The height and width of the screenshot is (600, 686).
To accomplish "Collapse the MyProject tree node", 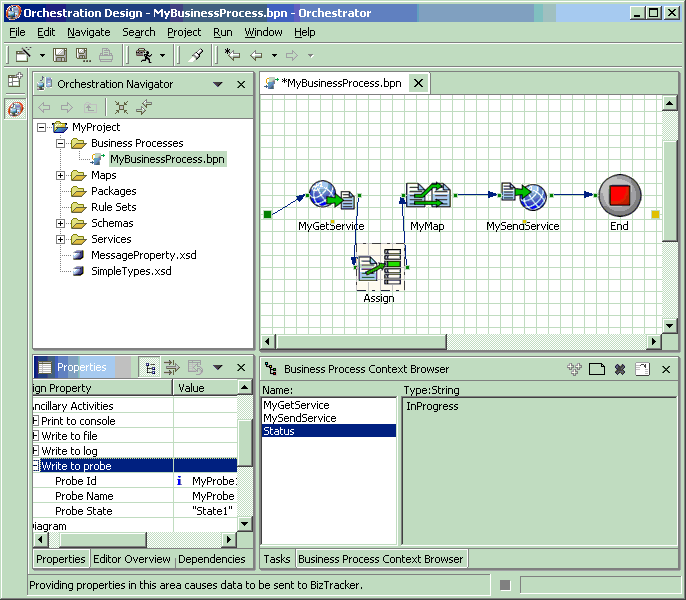I will point(42,127).
